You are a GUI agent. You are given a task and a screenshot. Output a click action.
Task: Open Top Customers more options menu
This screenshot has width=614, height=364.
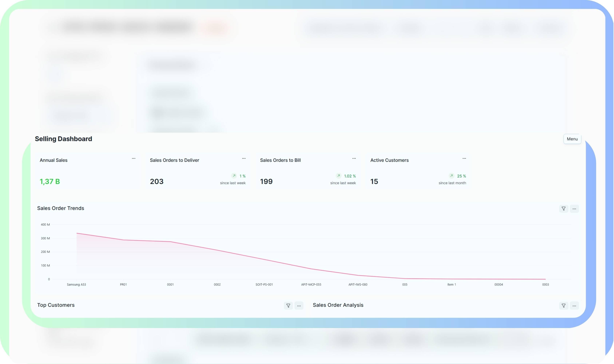coord(299,306)
